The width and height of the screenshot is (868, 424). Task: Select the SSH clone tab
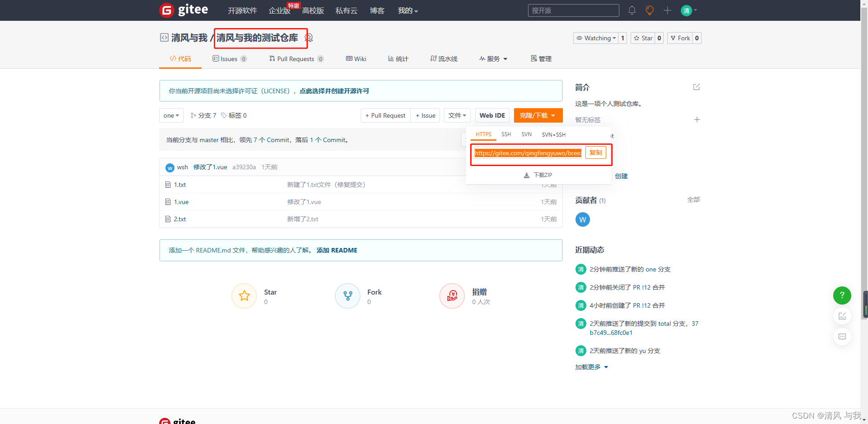pyautogui.click(x=506, y=134)
